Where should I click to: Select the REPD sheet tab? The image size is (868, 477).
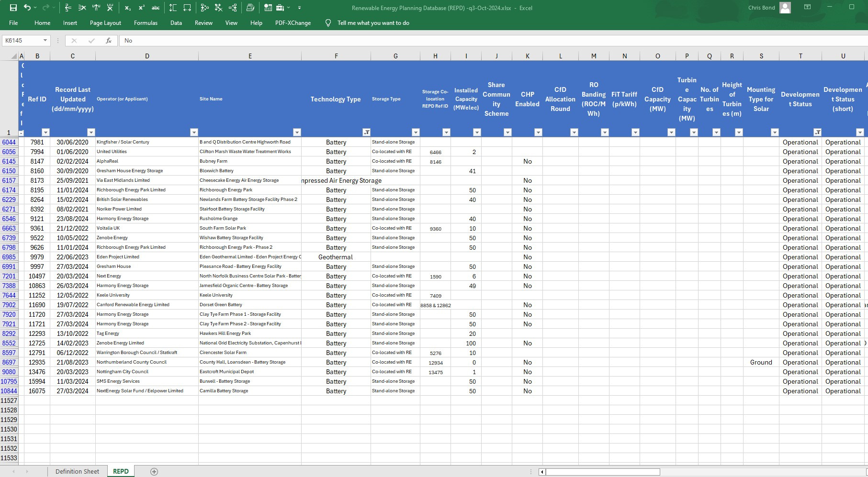(x=121, y=471)
